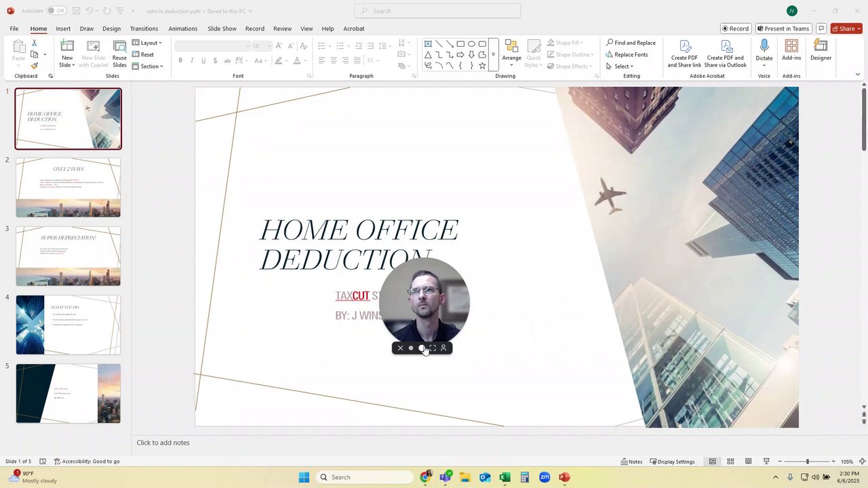
Task: Open Excel from the taskbar
Action: pos(505,477)
